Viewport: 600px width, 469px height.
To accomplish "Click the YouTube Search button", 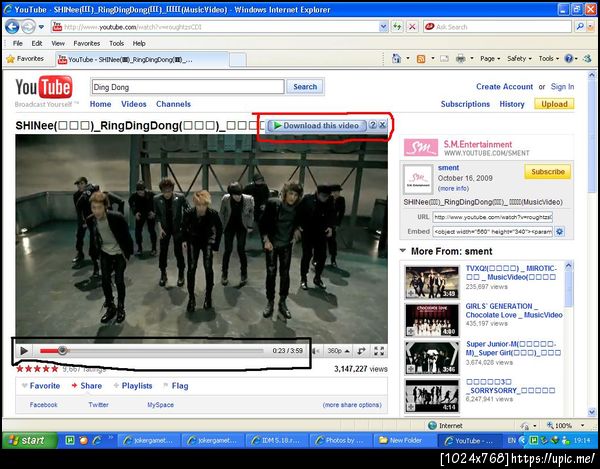I will (x=305, y=87).
